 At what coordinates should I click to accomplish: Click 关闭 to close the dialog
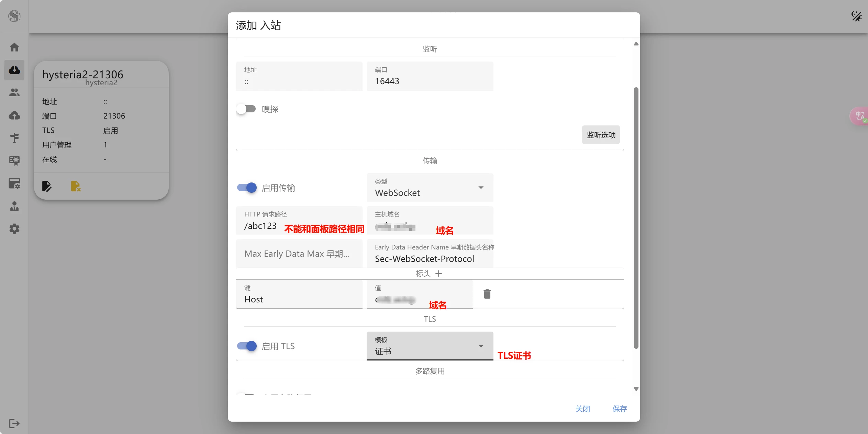(582, 409)
